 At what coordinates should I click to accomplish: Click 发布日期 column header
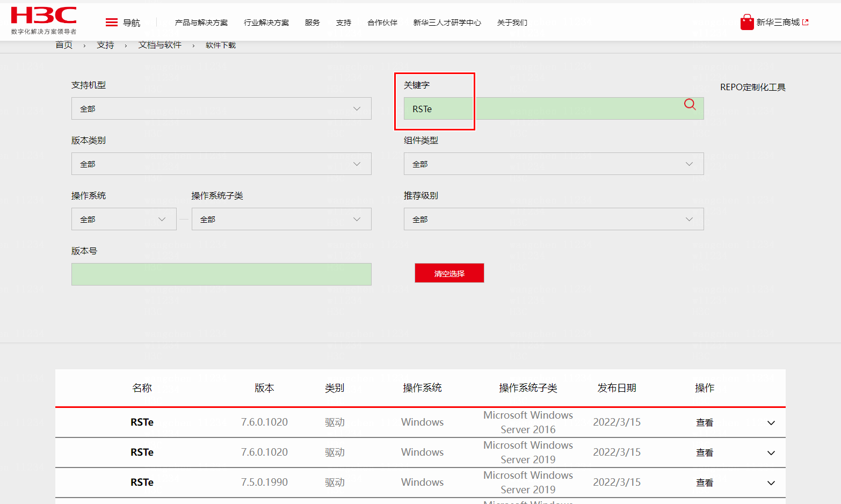pyautogui.click(x=617, y=388)
